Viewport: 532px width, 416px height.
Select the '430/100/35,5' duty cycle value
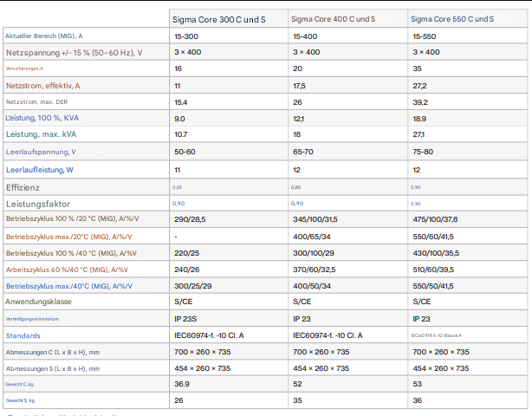[436, 253]
